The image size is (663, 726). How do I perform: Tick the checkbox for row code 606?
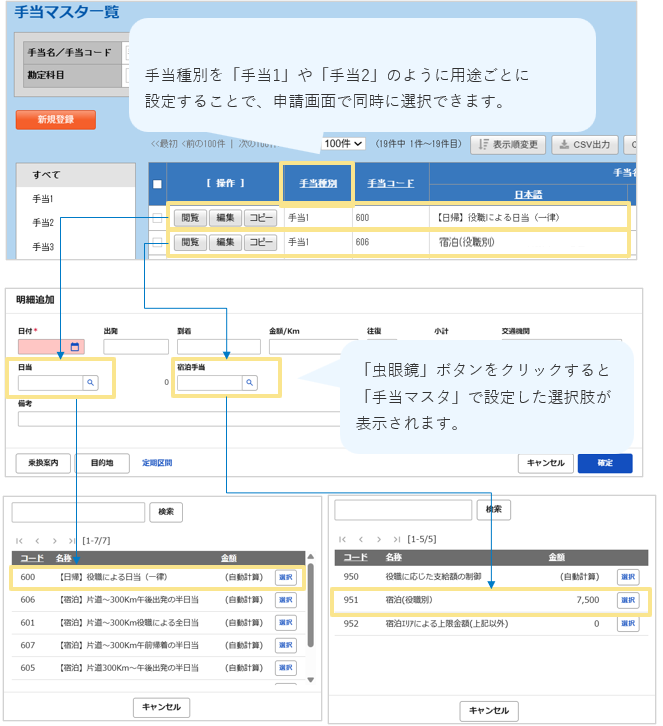[157, 242]
